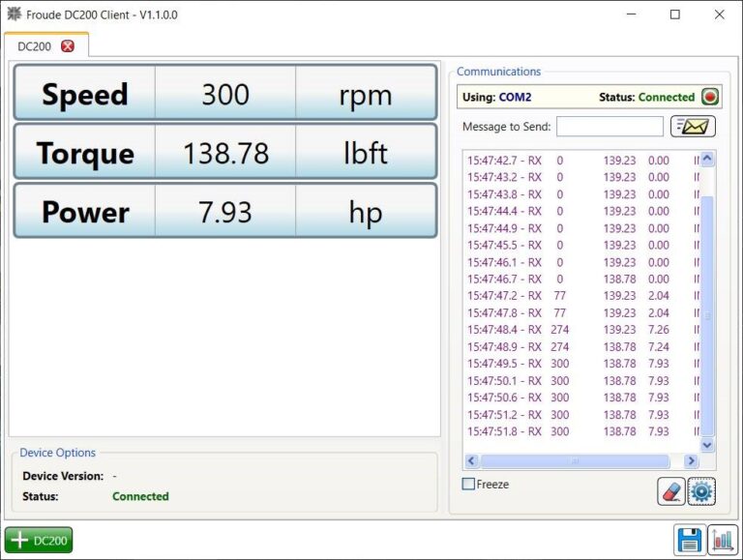Screen dimensions: 743x560
Task: Select log row 15:47:51.2 - RX
Action: (x=581, y=415)
